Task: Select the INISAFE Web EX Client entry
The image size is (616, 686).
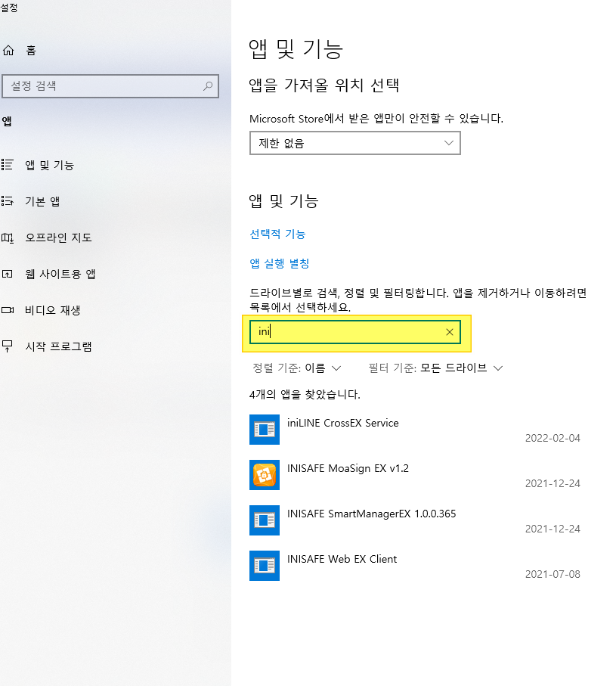Action: tap(416, 566)
